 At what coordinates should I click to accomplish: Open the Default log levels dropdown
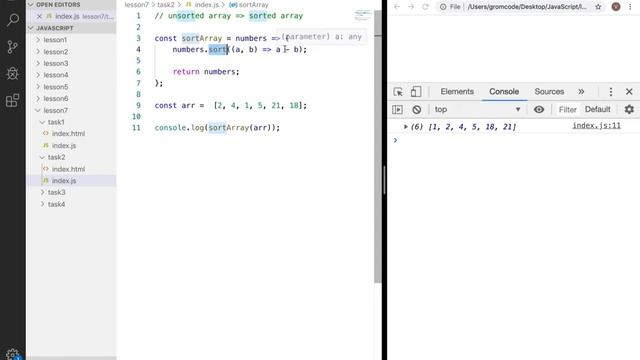coord(598,109)
